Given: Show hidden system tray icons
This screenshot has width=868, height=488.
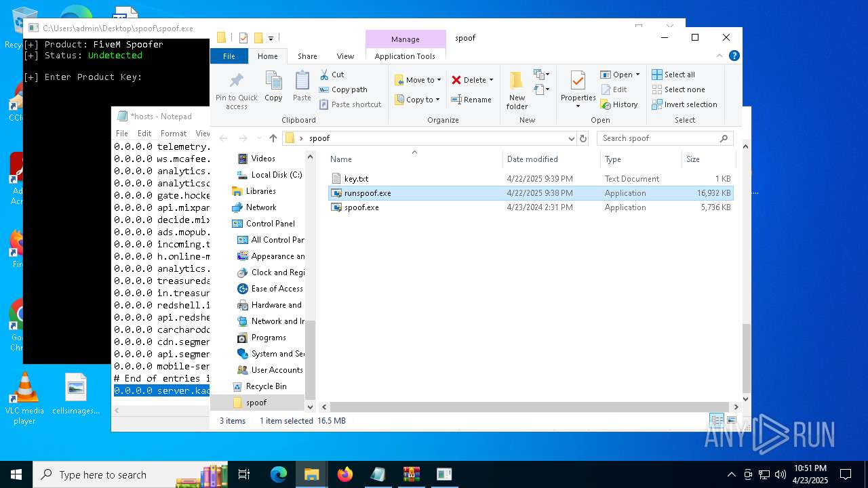Looking at the screenshot, I should [731, 474].
